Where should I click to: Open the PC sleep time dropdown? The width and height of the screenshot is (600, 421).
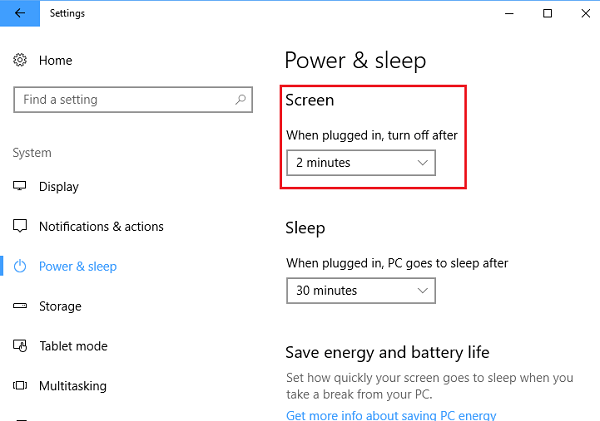(360, 291)
